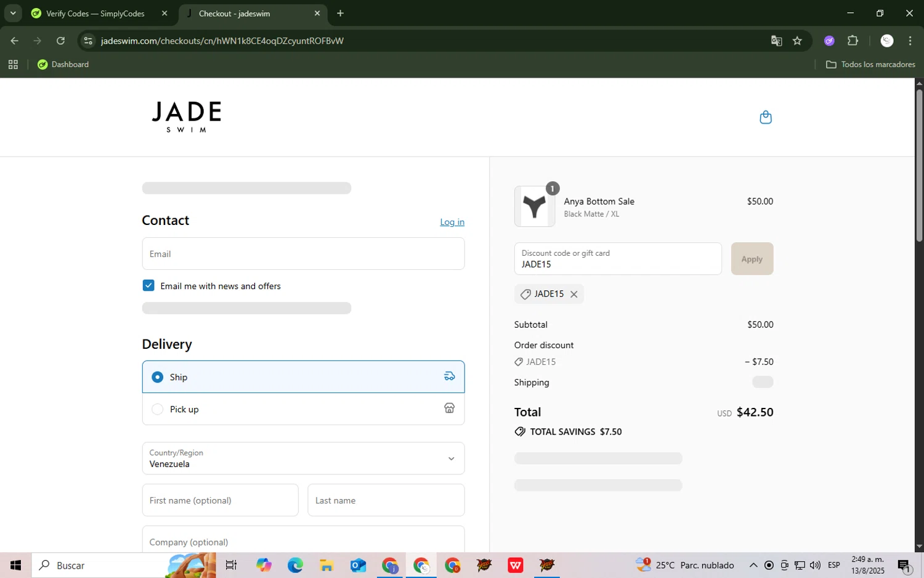Open Microsoft Edge from the taskbar
The width and height of the screenshot is (924, 578).
295,565
